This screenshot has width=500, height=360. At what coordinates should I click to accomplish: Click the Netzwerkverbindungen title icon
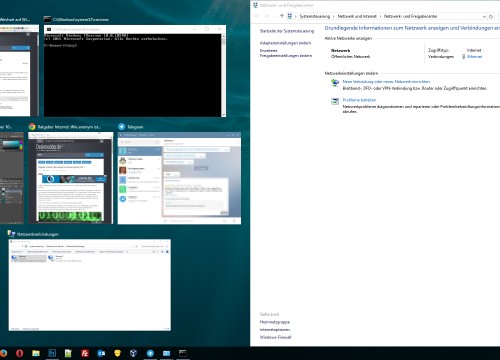click(12, 234)
